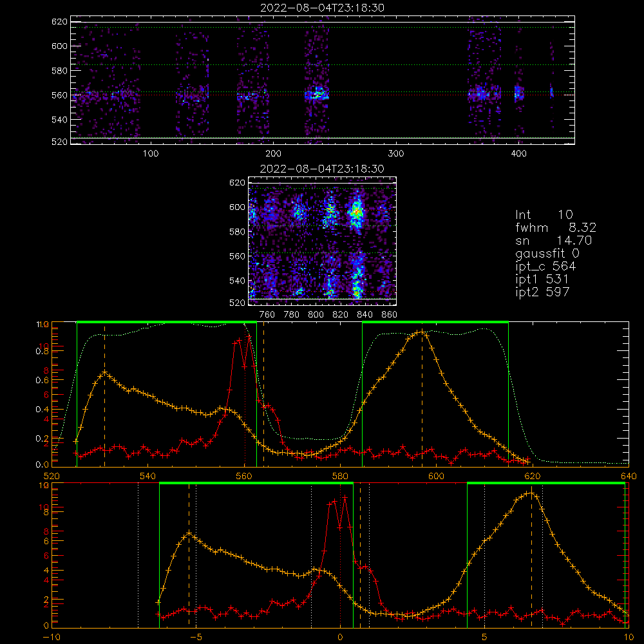Click the timestamp title above the wide spectrogram
The image size is (644, 644).
pos(323,8)
